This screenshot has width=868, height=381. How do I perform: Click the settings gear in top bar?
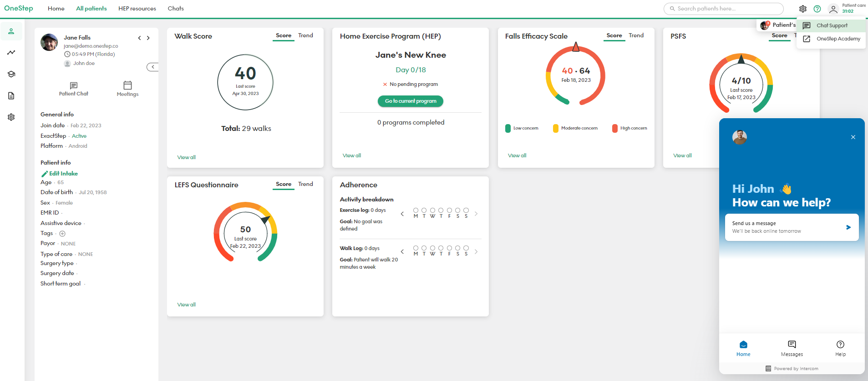click(x=802, y=9)
